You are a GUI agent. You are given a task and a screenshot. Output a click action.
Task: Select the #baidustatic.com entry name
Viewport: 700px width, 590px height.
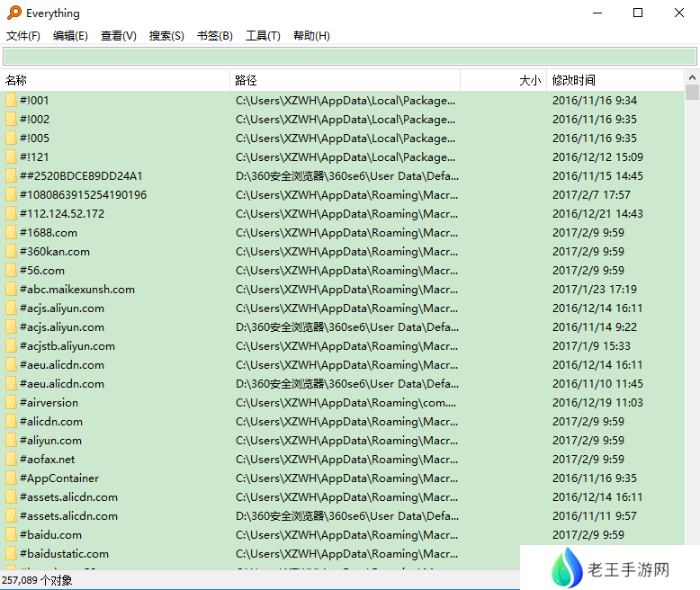click(64, 553)
